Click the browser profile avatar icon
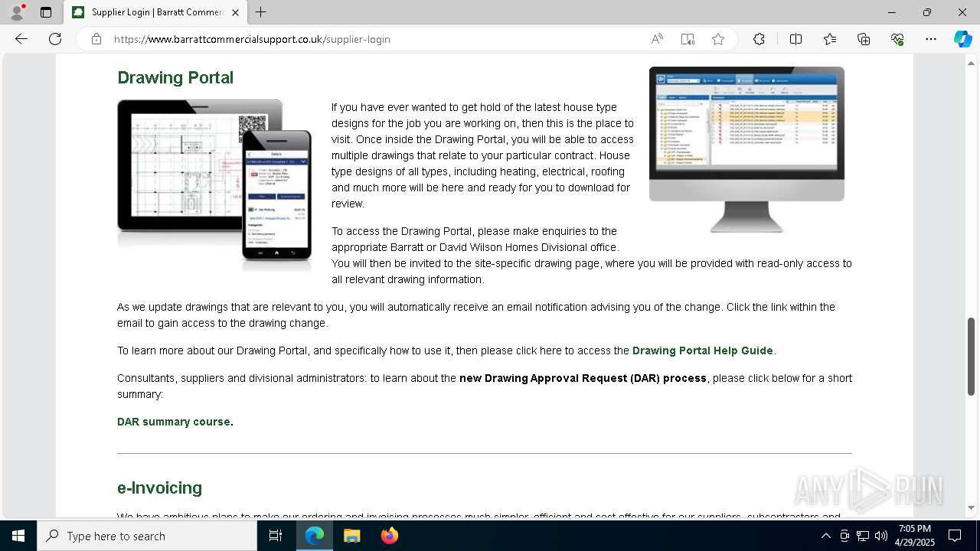 click(x=17, y=12)
